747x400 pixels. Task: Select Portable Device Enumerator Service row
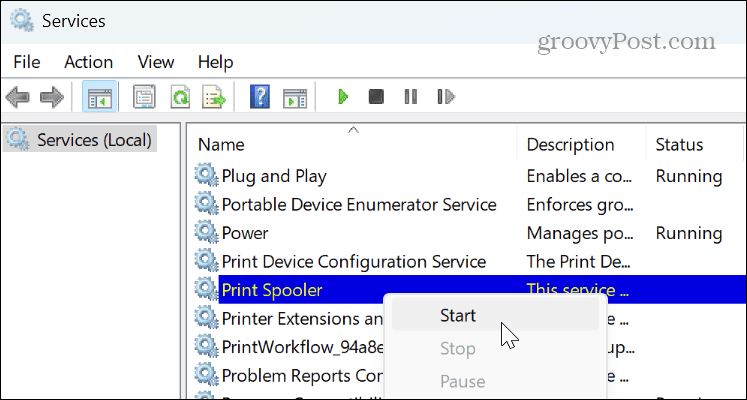pos(359,204)
